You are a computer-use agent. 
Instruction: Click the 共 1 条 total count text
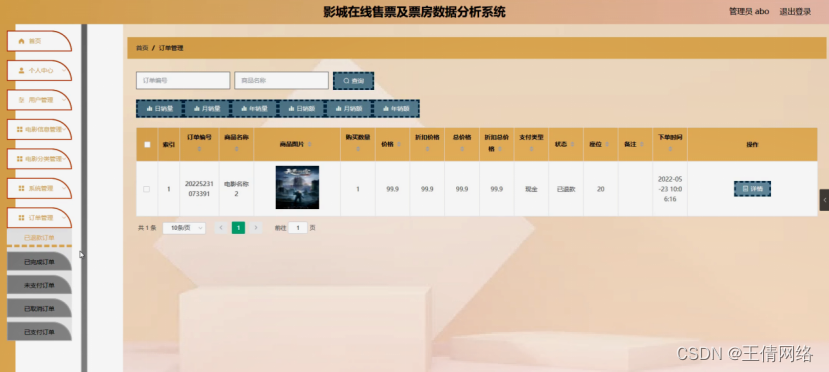tap(147, 228)
